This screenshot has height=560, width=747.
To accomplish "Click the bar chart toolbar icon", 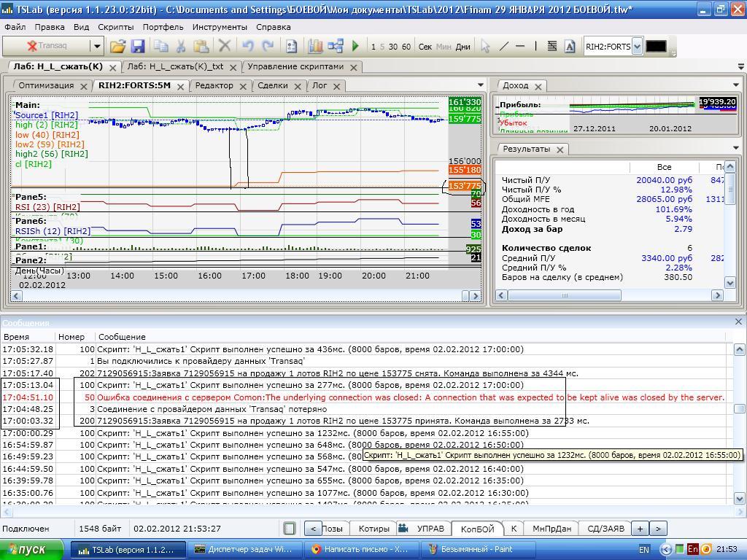I will 315,46.
